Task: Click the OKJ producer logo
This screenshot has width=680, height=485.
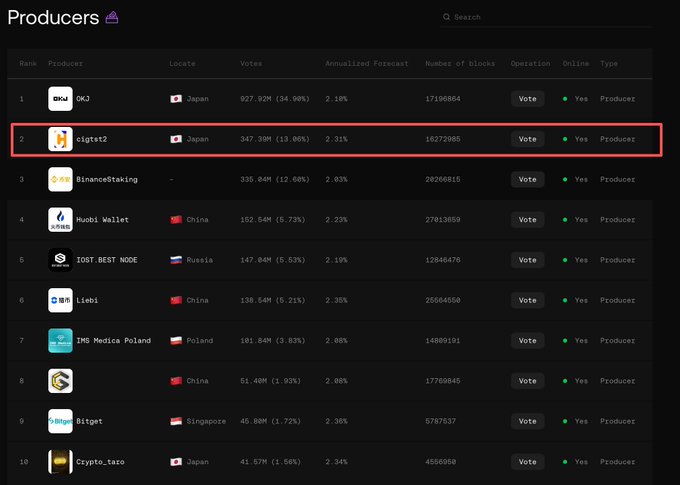Action: click(60, 99)
